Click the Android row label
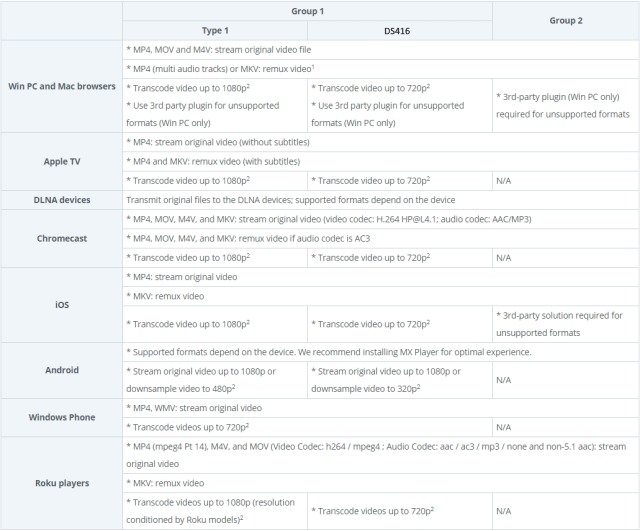Screen dimensions: 640x531 click(62, 370)
